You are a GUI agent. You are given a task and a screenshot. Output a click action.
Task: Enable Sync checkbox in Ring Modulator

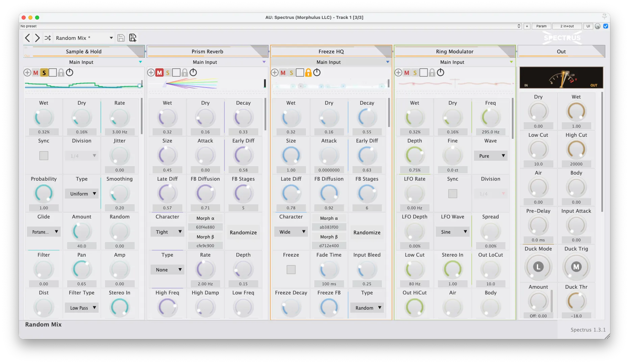tap(453, 193)
